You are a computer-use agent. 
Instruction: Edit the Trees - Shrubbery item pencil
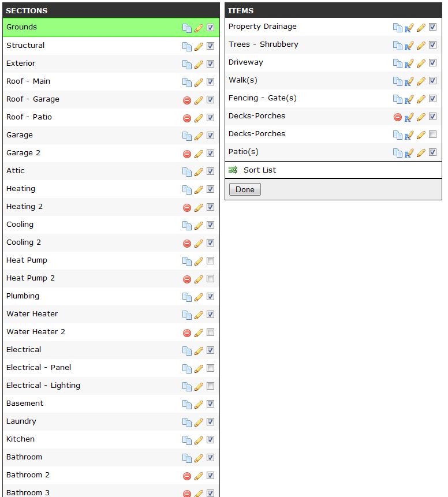pos(421,46)
